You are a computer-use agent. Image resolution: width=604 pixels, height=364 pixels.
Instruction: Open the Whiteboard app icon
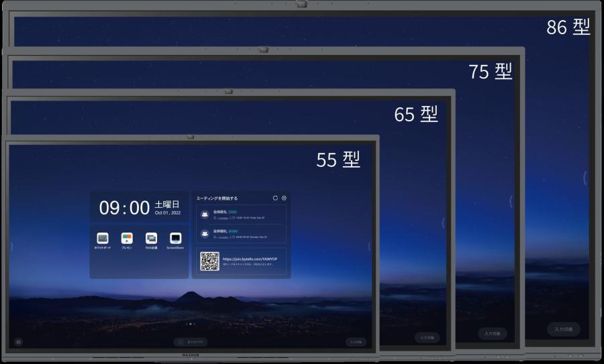(x=102, y=239)
